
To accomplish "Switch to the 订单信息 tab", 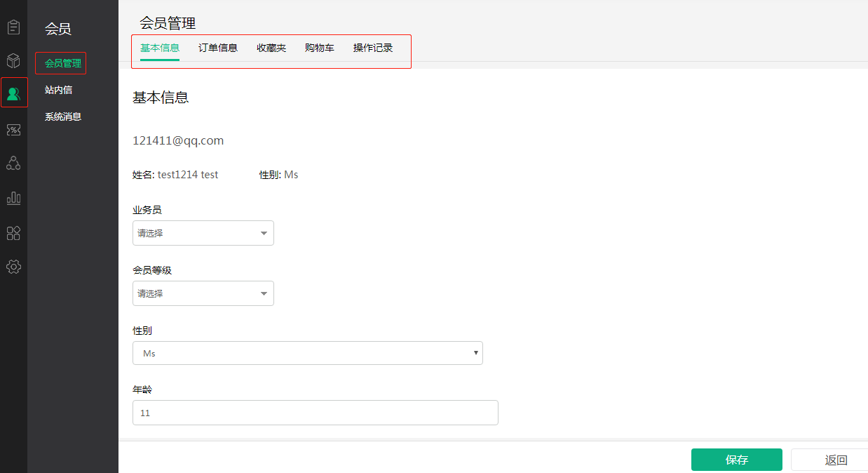I will point(218,48).
